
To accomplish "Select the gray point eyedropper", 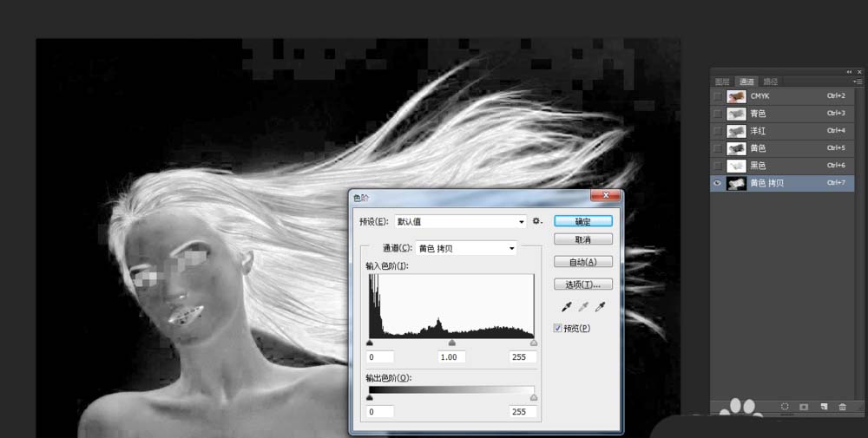I will [582, 307].
